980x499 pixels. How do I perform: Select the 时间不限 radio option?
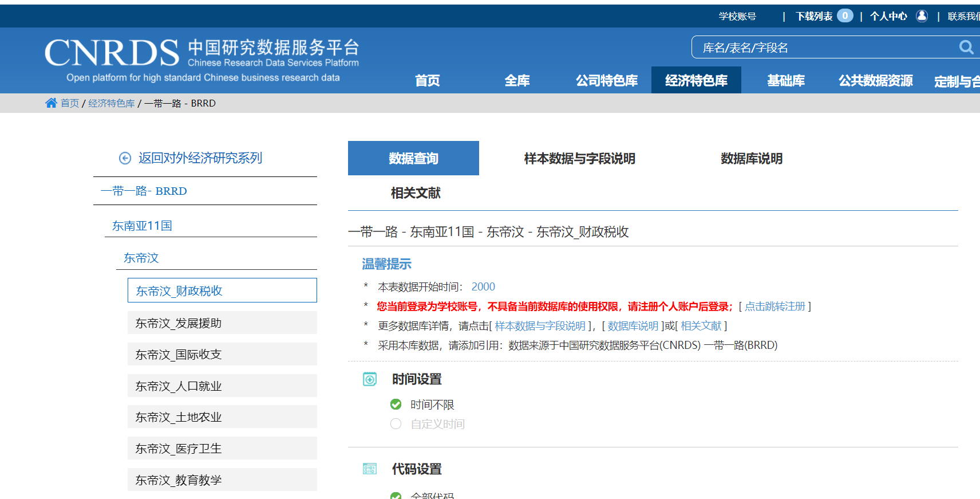coord(396,405)
